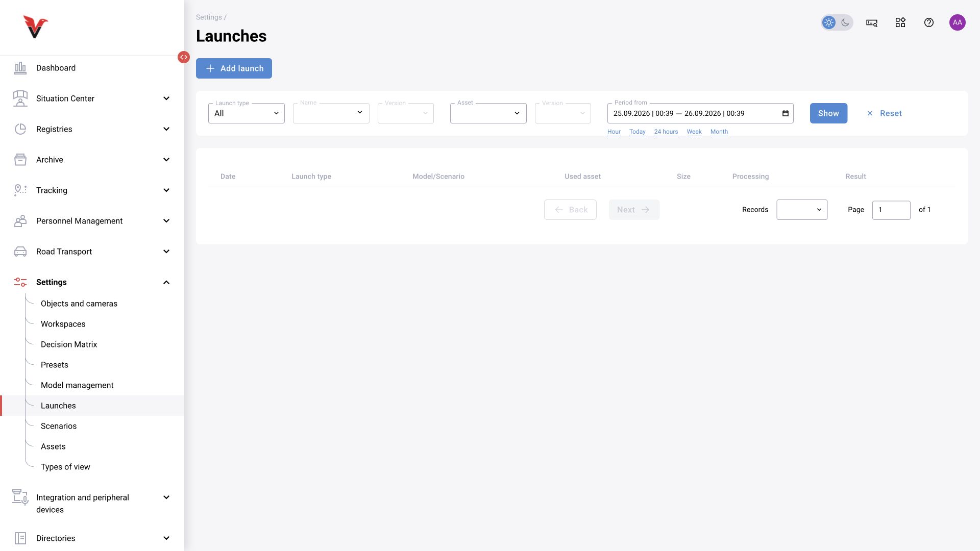Click the Period from date range field
Image resolution: width=980 pixels, height=551 pixels.
coord(700,113)
